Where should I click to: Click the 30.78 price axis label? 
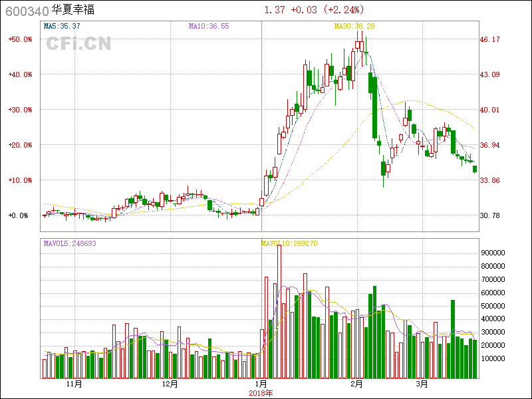[490, 215]
